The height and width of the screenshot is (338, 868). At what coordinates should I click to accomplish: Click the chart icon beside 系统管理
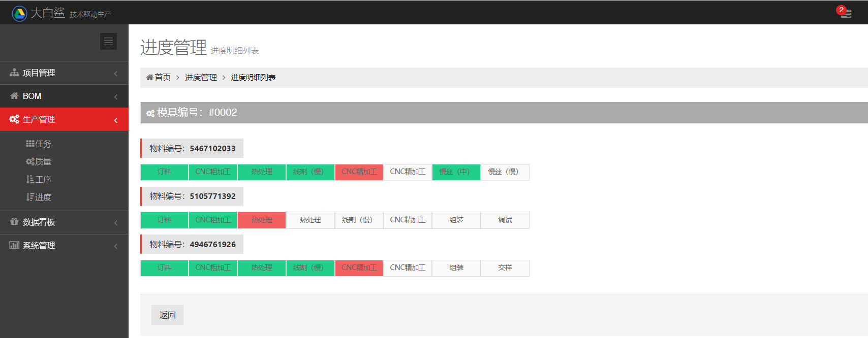(14, 245)
